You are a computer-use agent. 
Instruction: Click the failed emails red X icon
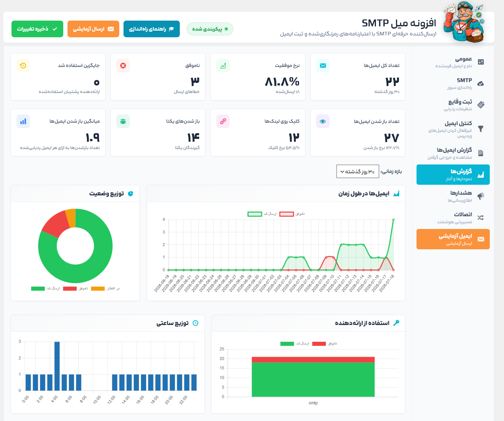point(123,66)
